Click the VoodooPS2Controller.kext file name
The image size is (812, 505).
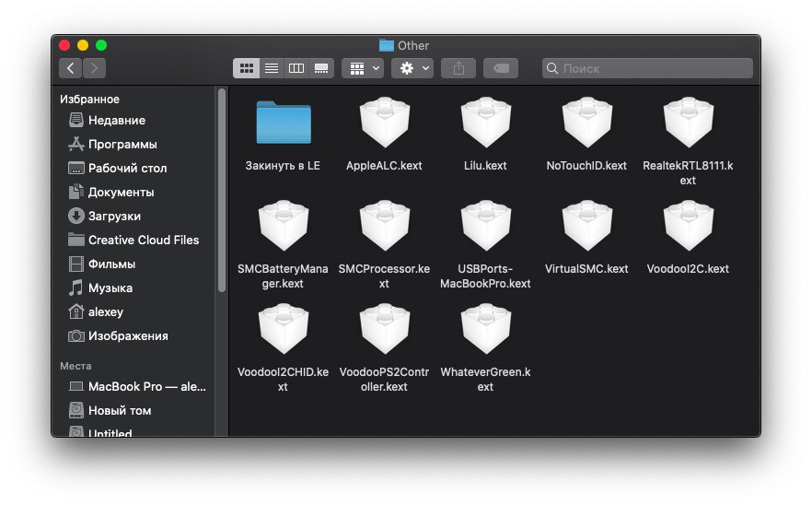tap(384, 379)
